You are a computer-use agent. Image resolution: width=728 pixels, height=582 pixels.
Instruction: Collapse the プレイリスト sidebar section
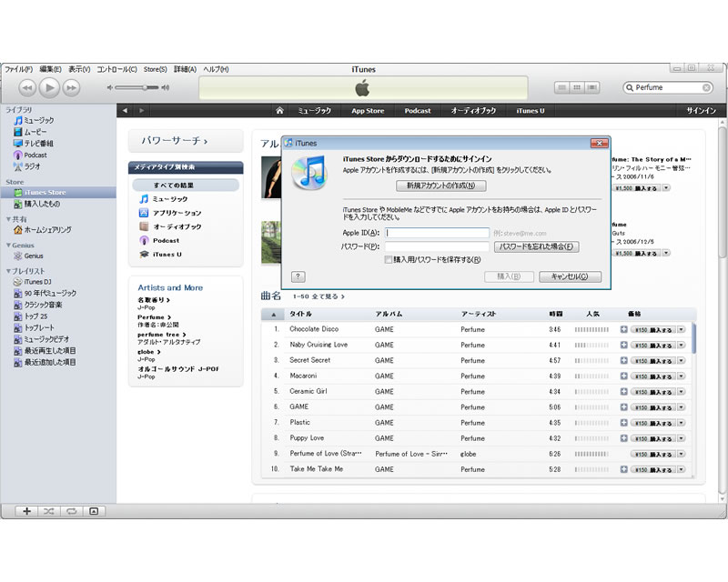[x=8, y=271]
